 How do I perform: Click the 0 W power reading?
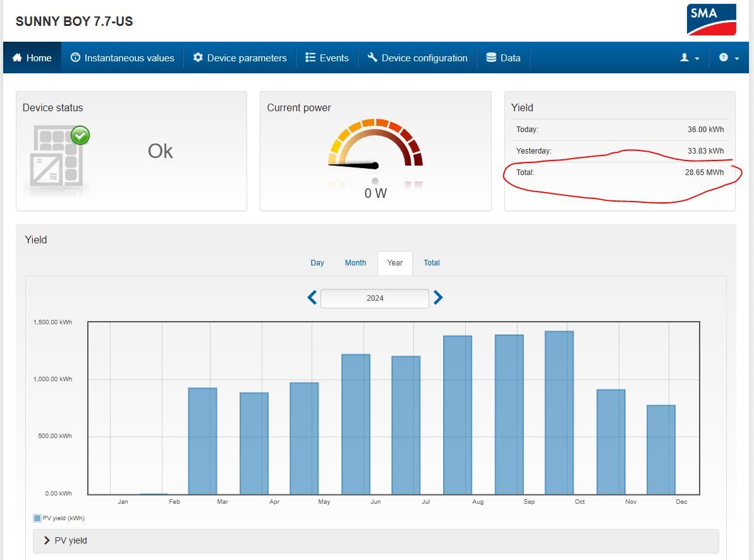pyautogui.click(x=375, y=193)
